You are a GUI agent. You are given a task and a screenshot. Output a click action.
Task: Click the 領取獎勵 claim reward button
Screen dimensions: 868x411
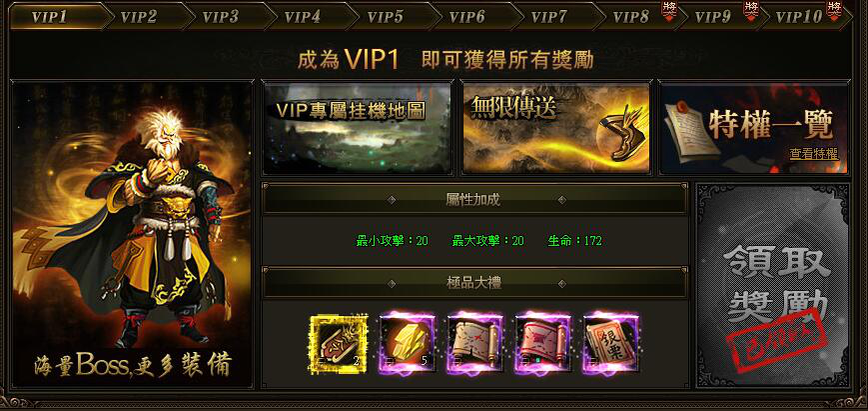click(773, 285)
